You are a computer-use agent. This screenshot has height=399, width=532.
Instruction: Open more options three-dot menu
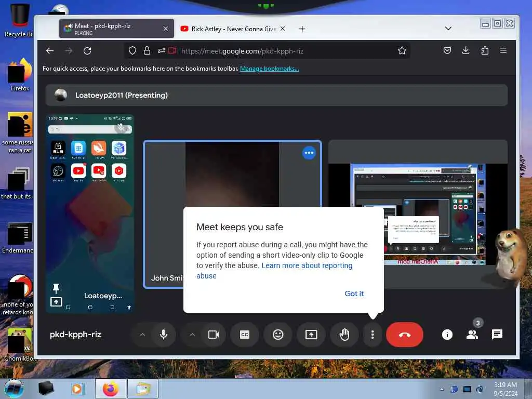point(373,335)
